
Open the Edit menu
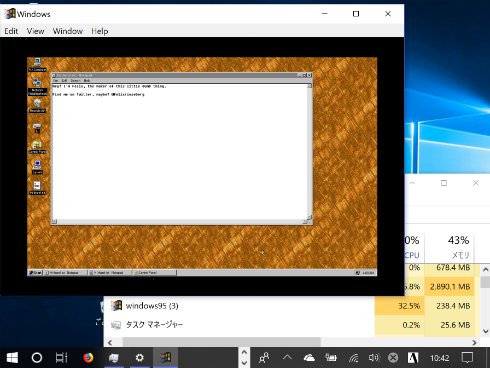11,31
